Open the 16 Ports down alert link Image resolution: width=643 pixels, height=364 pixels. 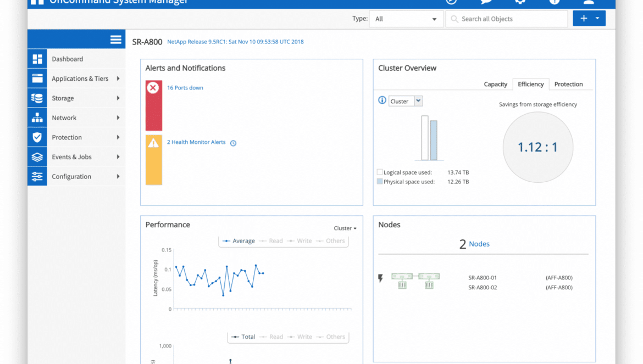185,88
